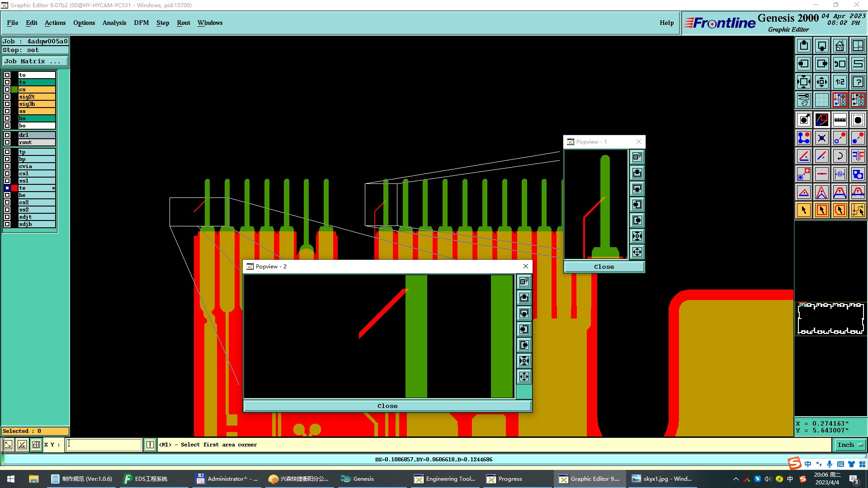Click the 1:2 zoom scale icon
868x488 pixels.
(x=840, y=82)
